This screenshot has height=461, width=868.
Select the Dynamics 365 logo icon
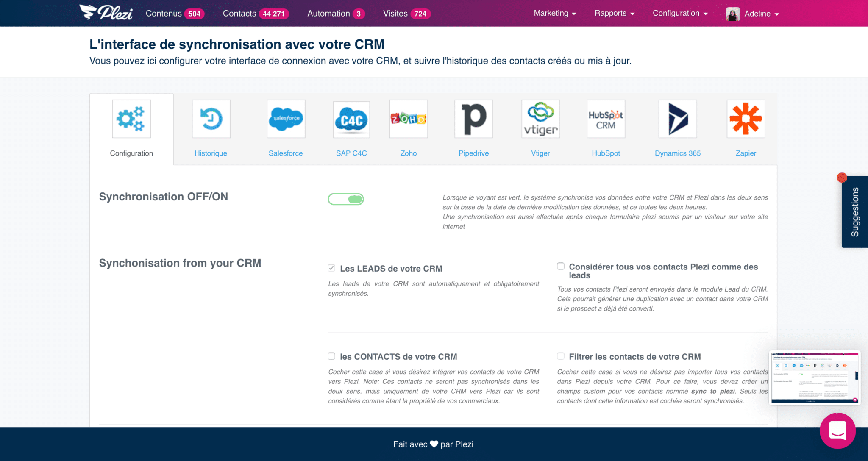click(678, 119)
